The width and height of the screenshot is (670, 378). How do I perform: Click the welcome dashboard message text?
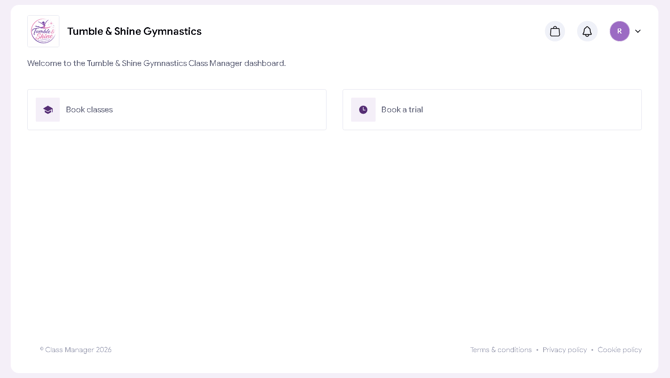click(156, 63)
